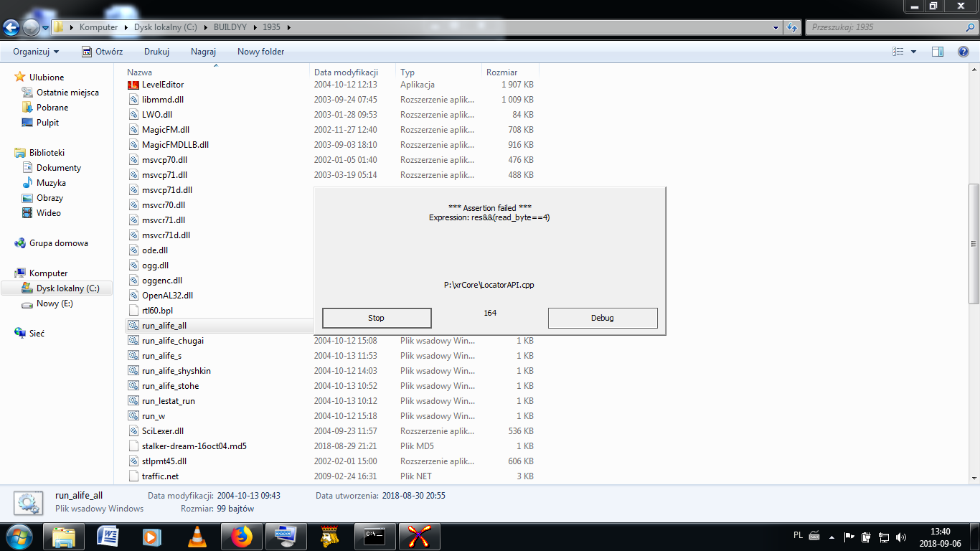Toggle the preview pane icon
The height and width of the screenshot is (551, 980).
point(937,52)
